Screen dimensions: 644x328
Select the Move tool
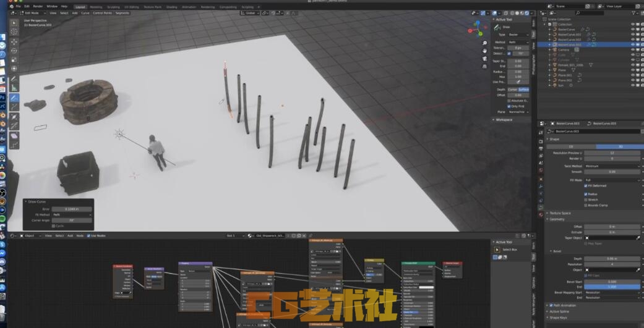click(x=14, y=42)
